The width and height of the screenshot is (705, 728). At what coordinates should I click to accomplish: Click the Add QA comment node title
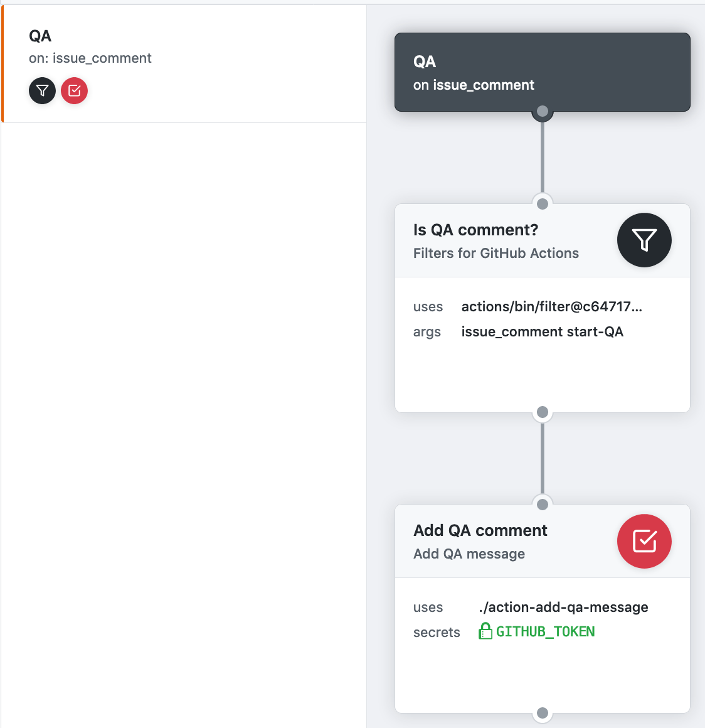click(x=480, y=530)
